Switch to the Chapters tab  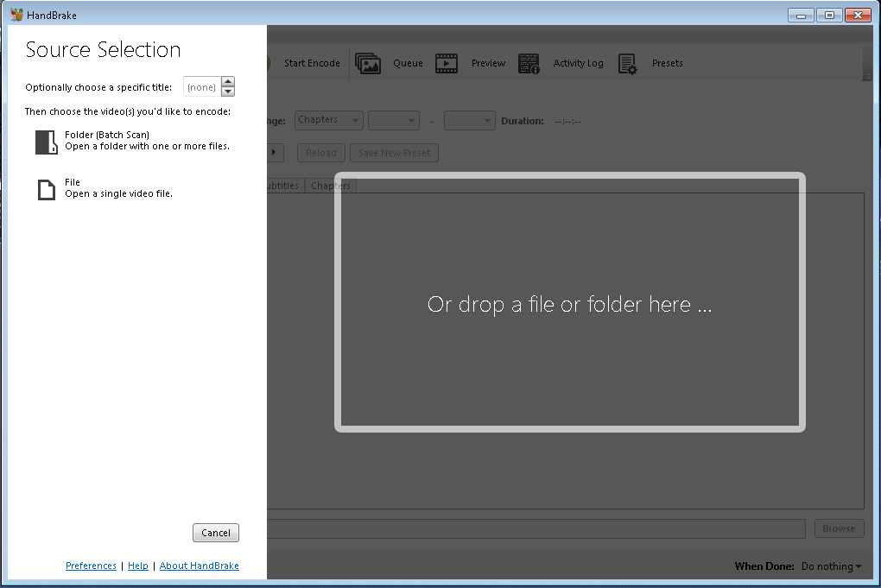click(331, 186)
